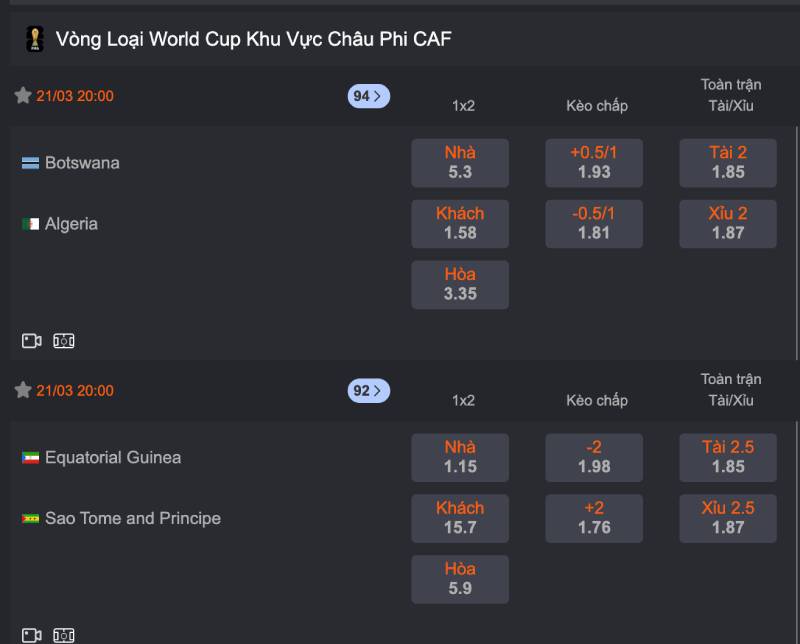Viewport: 800px width, 644px height.
Task: Click the Sao Tome and Principe flag icon
Action: [30, 518]
